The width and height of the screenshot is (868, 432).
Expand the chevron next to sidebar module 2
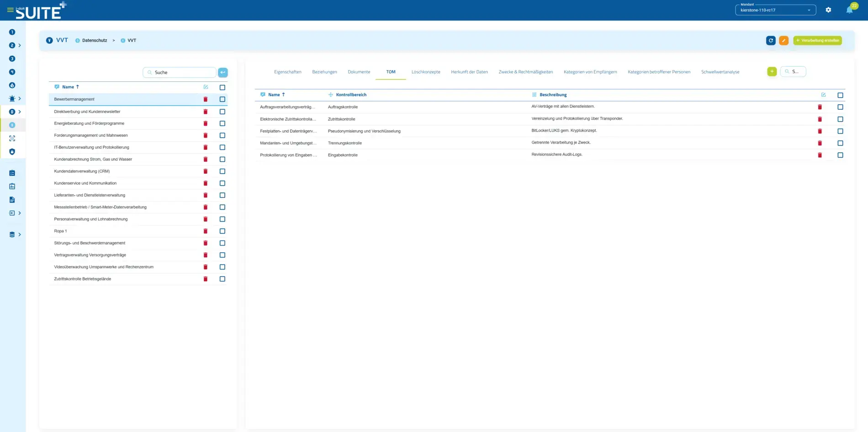[x=20, y=45]
